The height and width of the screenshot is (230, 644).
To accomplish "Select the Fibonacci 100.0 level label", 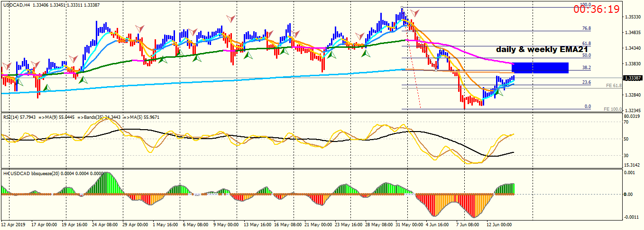I will point(585,5).
